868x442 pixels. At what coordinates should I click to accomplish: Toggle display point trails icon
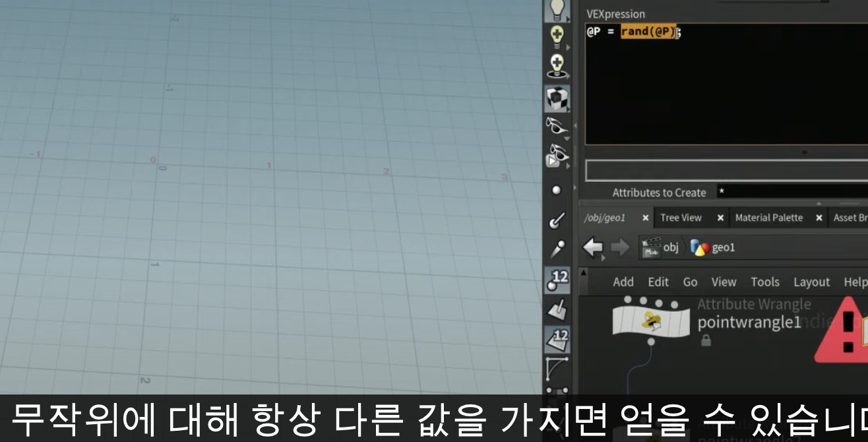pyautogui.click(x=557, y=249)
